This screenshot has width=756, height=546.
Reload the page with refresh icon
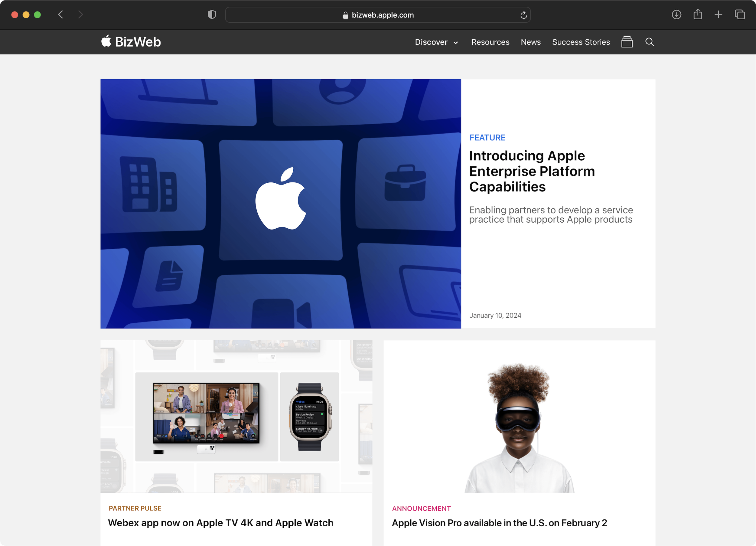pos(523,15)
